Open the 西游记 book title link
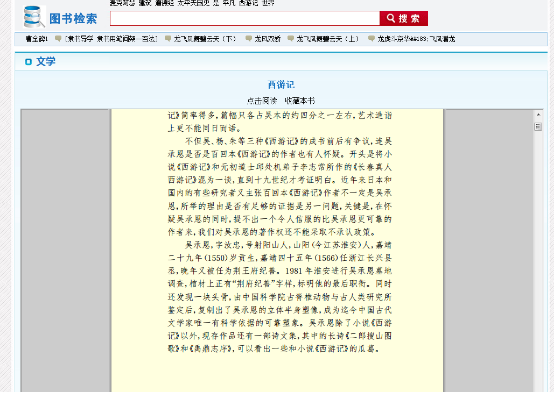Image resolution: width=554 pixels, height=393 pixels. [x=281, y=85]
